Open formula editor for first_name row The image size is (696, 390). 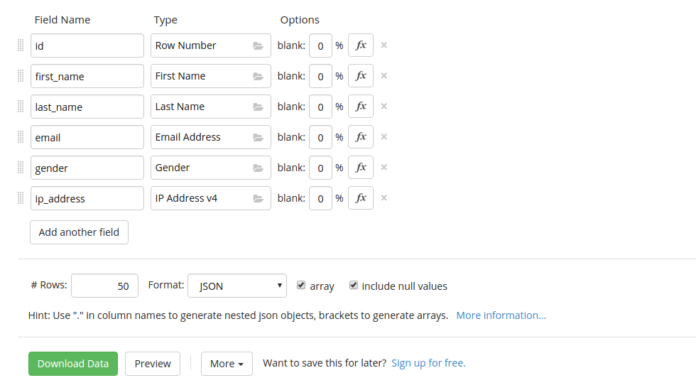click(360, 76)
